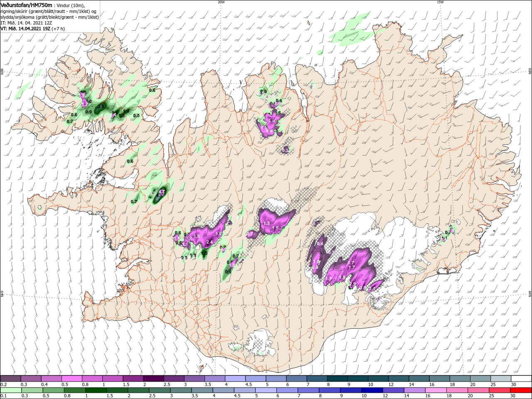Click the dark teal 8 swatch, upper legend row
The height and width of the screenshot is (399, 532).
tap(337, 379)
